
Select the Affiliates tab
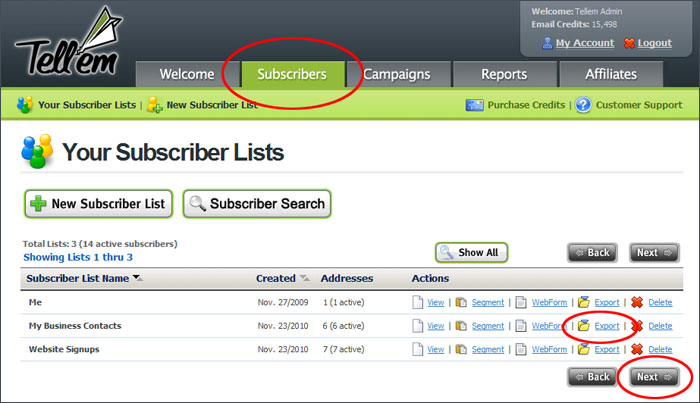(611, 74)
